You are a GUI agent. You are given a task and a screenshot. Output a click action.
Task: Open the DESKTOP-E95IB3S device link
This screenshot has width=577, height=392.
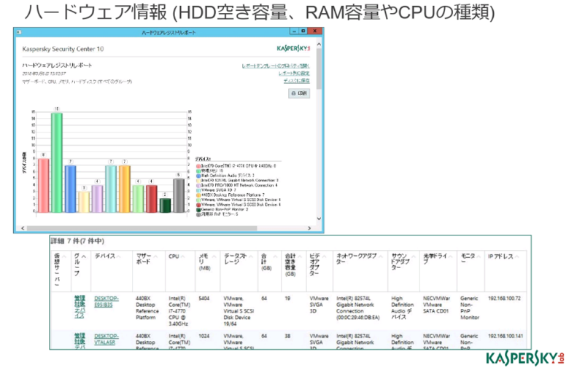coord(107,302)
